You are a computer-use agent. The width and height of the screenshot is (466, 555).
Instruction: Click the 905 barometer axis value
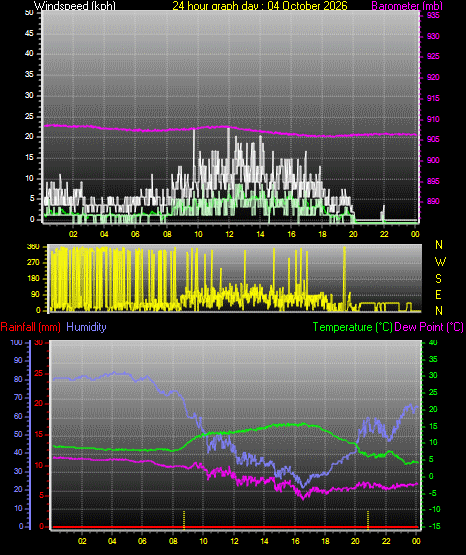coord(433,139)
